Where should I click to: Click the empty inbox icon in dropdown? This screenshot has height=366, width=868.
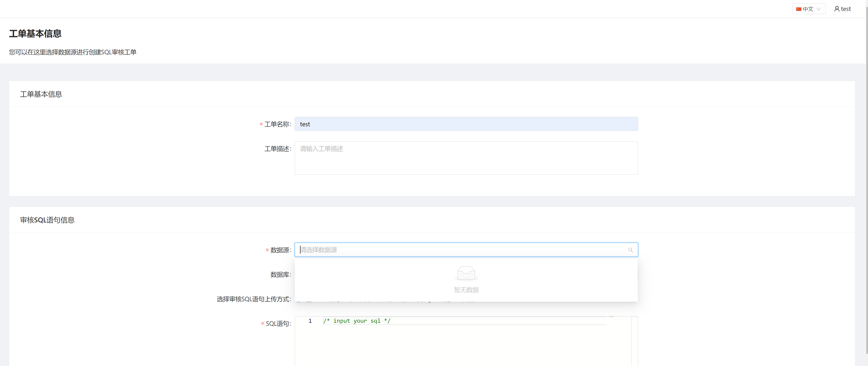coord(466,273)
